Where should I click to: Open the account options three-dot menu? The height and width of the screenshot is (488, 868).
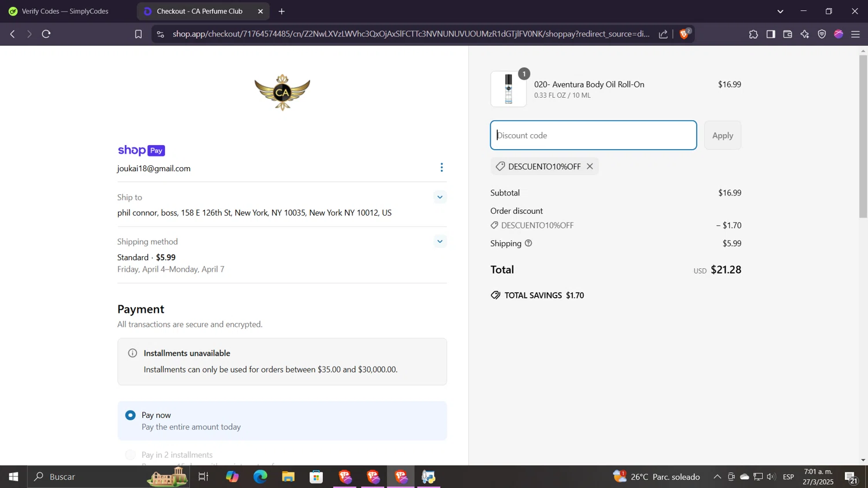[442, 167]
